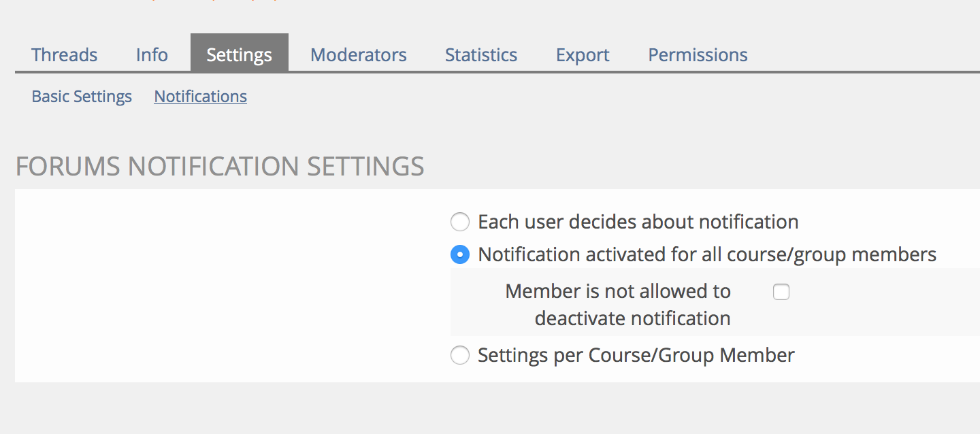Enable 'Member is not allowed to deactivate' checkbox
980x434 pixels.
781,292
